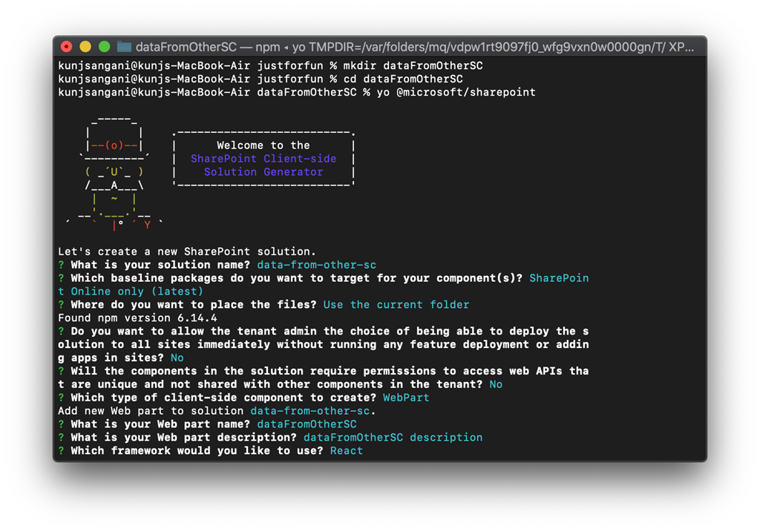Click the 'yo @microsoft/sharepoint' command text
The height and width of the screenshot is (532, 760).
[456, 92]
